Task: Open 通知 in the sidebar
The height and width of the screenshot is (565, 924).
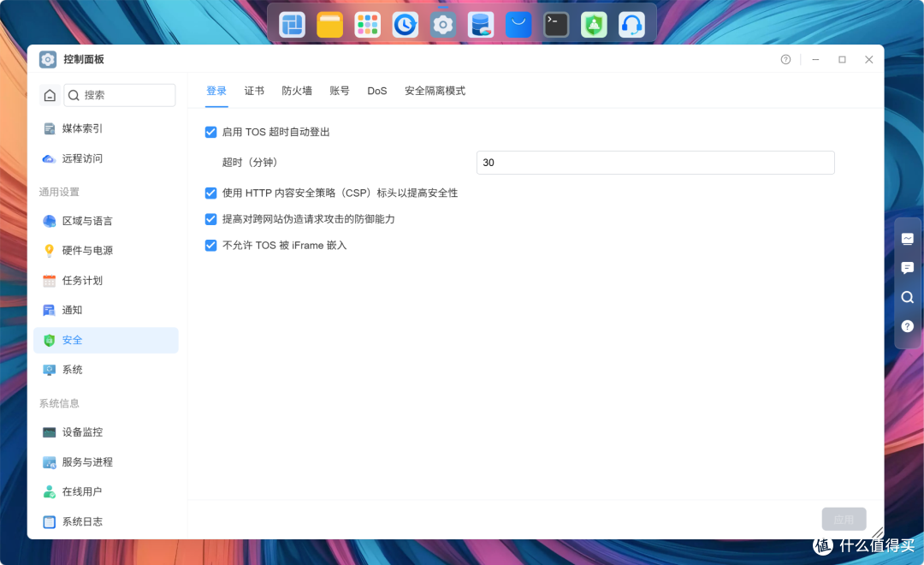Action: click(106, 310)
